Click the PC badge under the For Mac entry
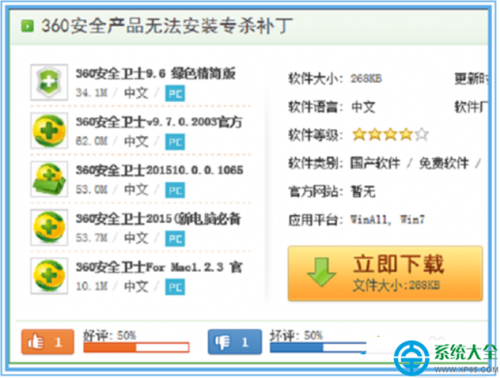 [x=175, y=287]
